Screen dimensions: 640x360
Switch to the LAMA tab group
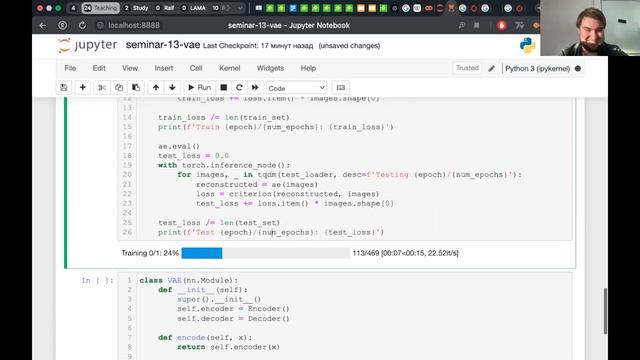coord(193,8)
